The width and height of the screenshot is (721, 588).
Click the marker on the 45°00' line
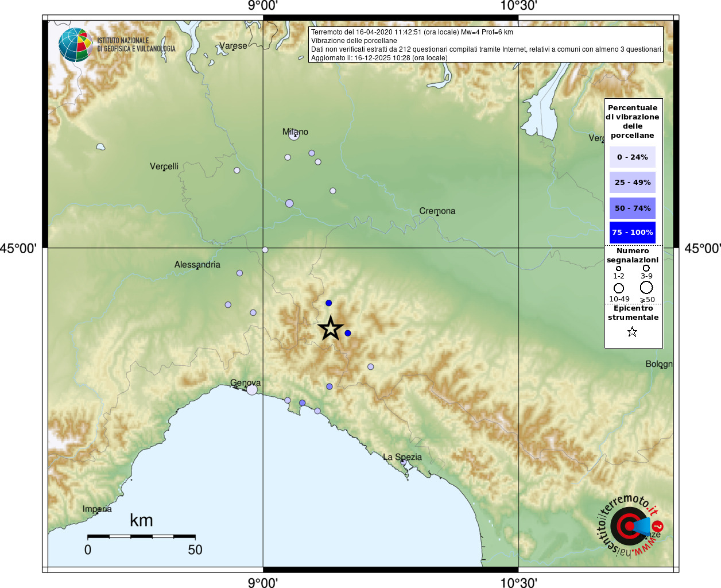[265, 250]
